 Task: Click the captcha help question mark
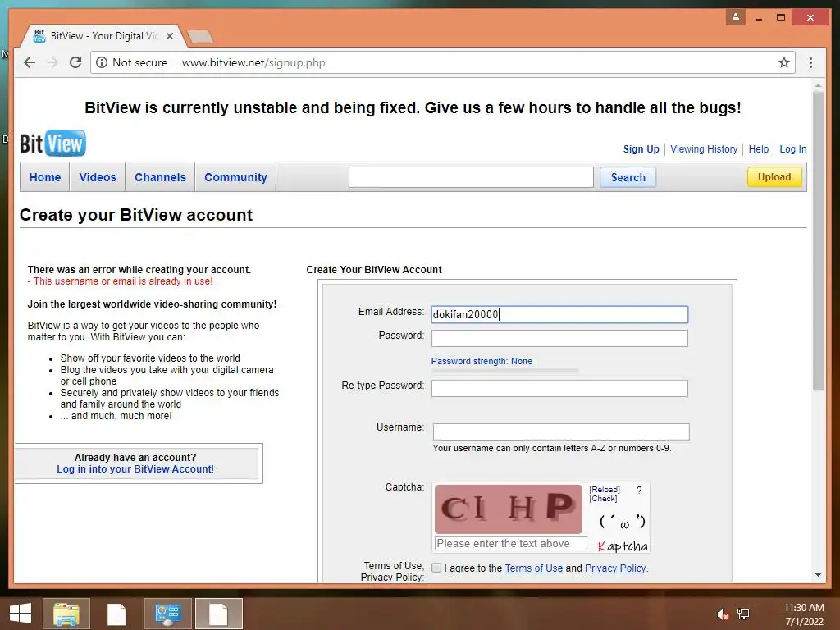coord(639,490)
